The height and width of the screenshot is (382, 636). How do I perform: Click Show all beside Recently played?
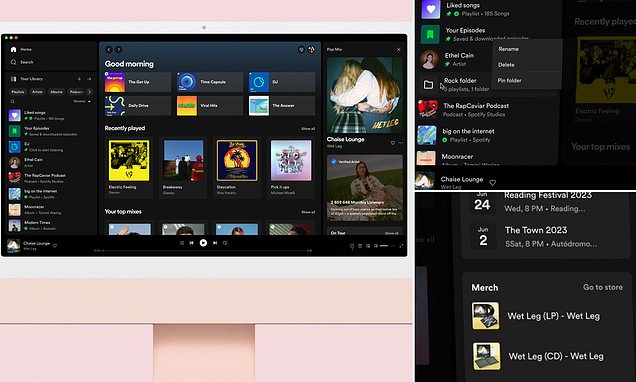coord(308,129)
